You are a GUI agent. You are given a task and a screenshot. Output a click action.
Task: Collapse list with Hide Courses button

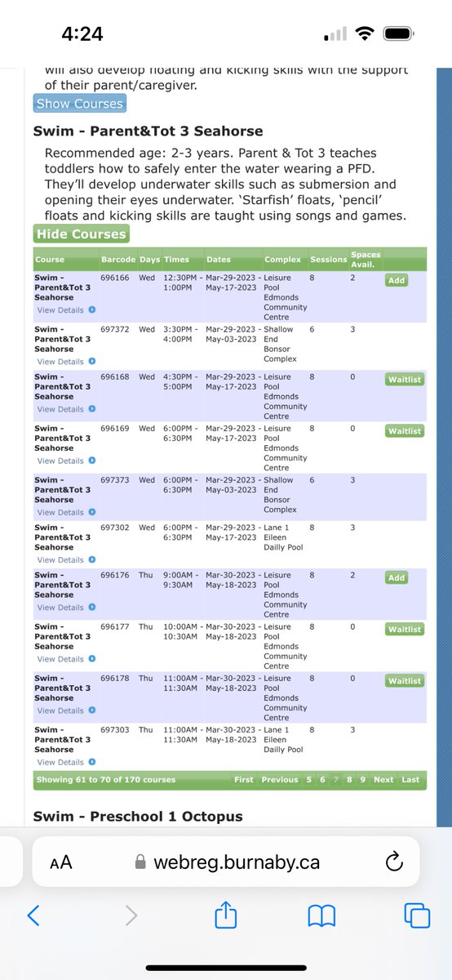click(x=81, y=234)
